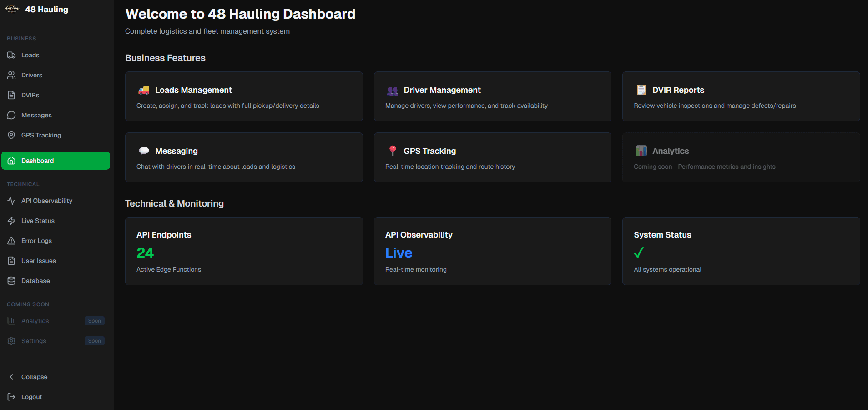Select the Error Logs warning triangle icon
The width and height of the screenshot is (868, 410).
[x=11, y=240]
